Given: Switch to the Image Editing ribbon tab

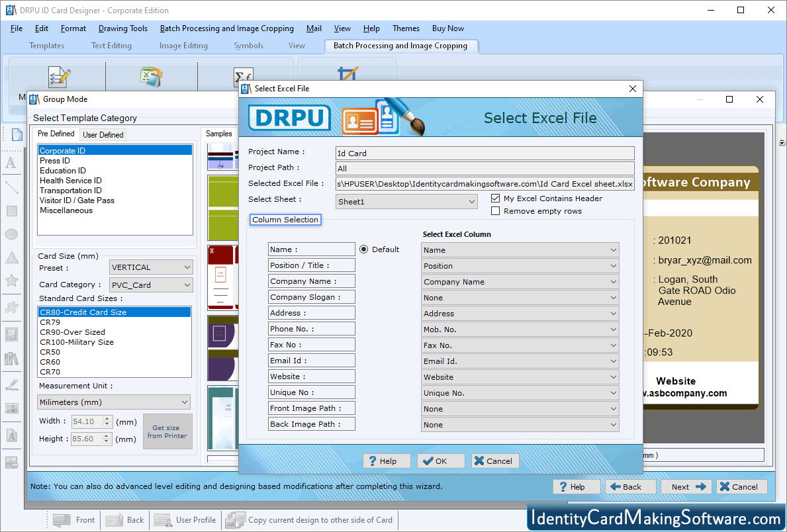Looking at the screenshot, I should coord(183,46).
